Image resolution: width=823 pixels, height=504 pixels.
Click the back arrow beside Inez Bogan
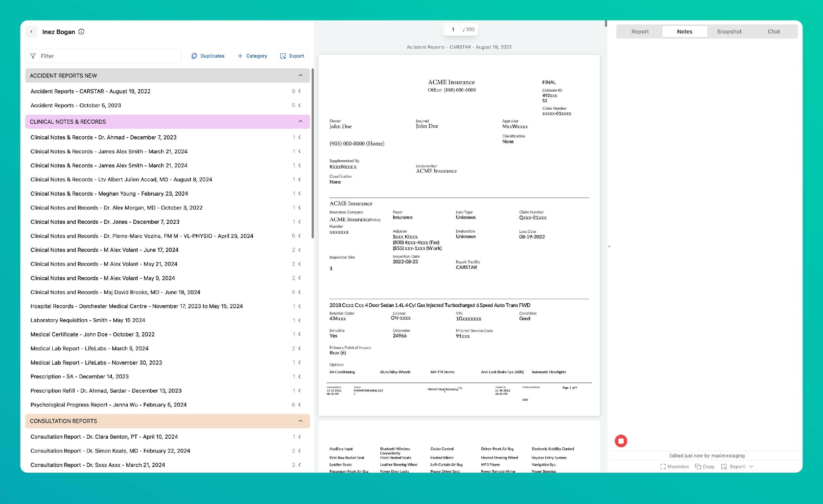point(31,32)
